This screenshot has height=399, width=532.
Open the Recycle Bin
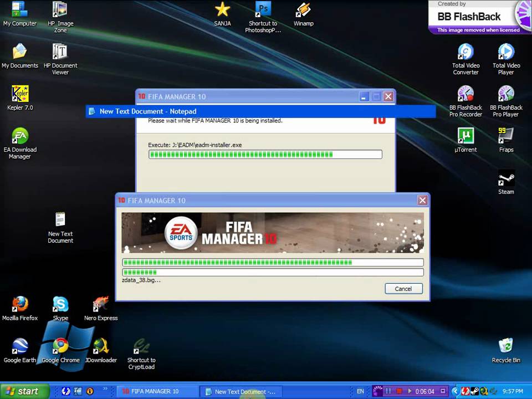pyautogui.click(x=506, y=347)
